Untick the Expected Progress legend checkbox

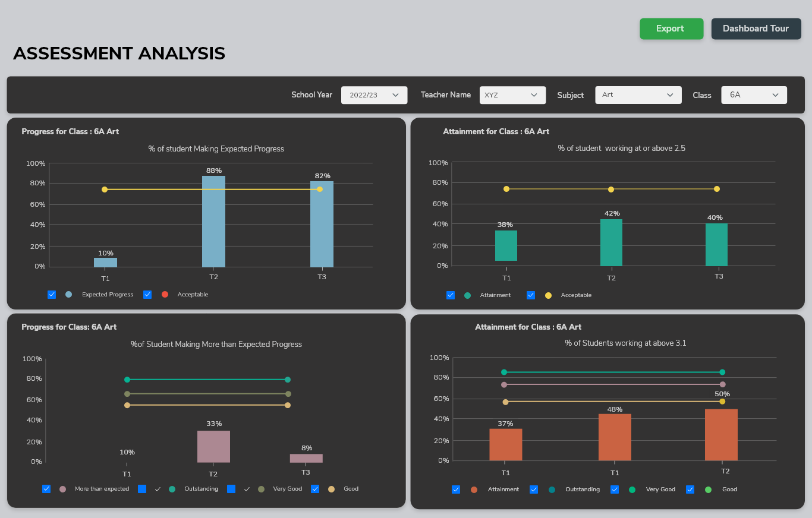click(52, 295)
